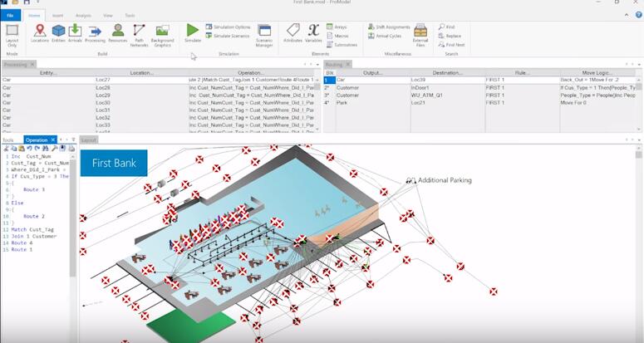Click Print icon in Operation toolbar
The image size is (644, 343).
pyautogui.click(x=71, y=149)
